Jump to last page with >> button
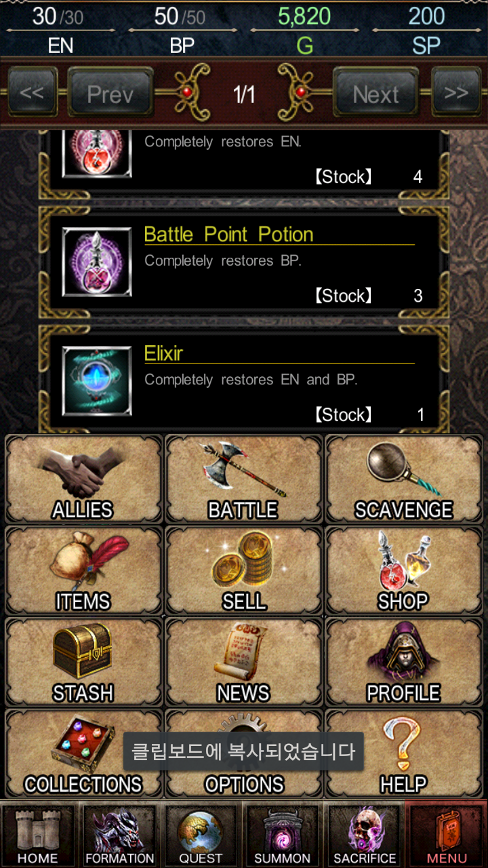The width and height of the screenshot is (488, 868). coord(456,93)
